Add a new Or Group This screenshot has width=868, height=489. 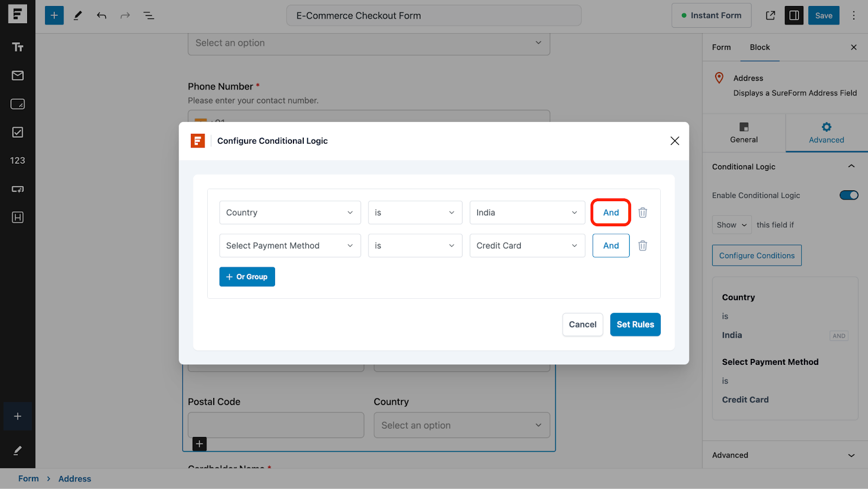[x=247, y=276]
